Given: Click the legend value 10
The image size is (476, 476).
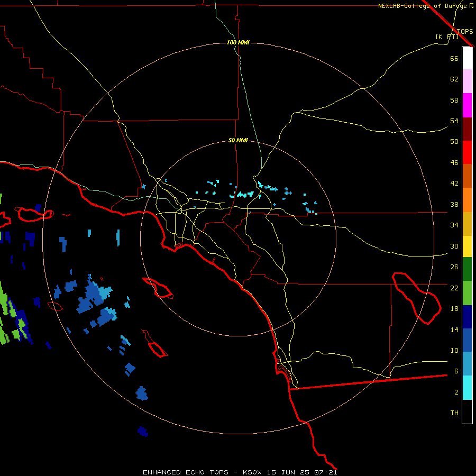Looking at the screenshot, I should (x=454, y=351).
